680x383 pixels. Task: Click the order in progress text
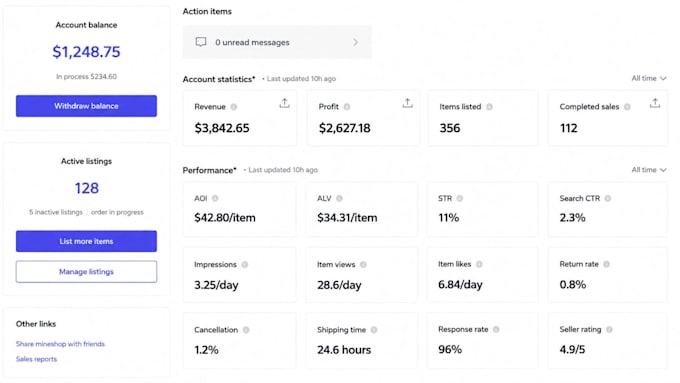point(117,212)
